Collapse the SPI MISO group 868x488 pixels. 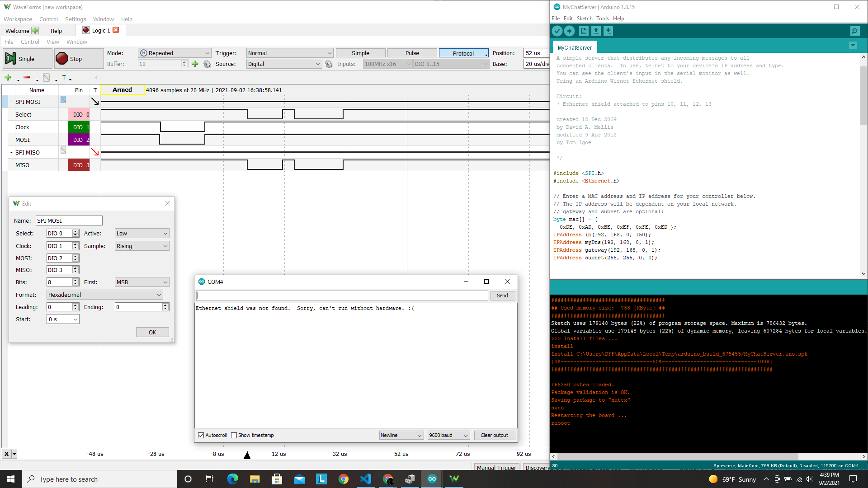point(11,153)
